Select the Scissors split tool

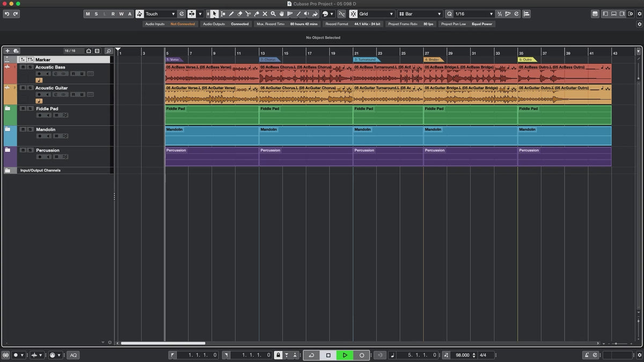[248, 14]
